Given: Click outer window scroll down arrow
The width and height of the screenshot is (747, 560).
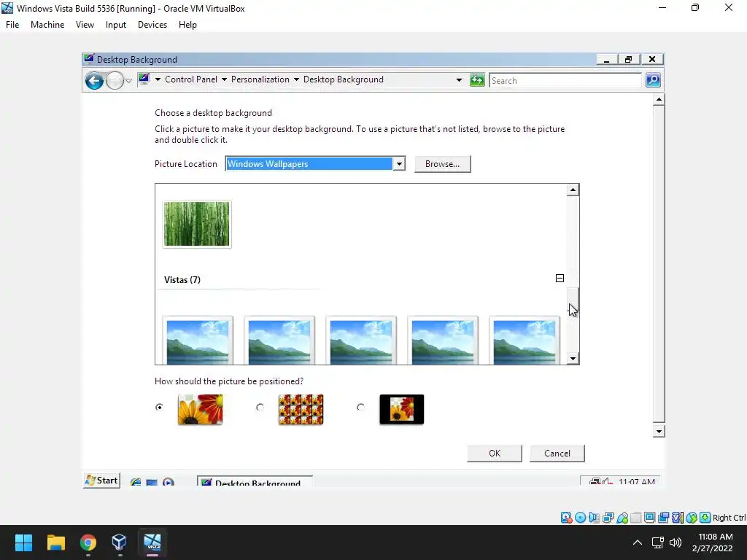Looking at the screenshot, I should click(659, 432).
